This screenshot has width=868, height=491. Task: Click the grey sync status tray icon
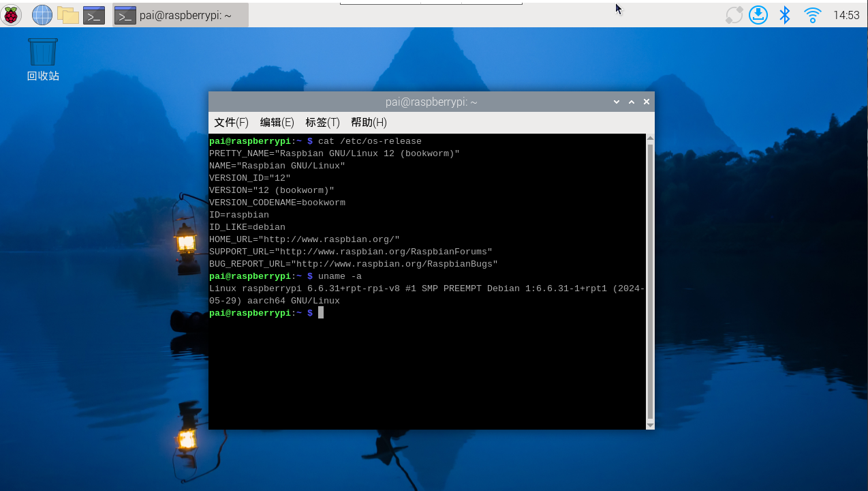pyautogui.click(x=734, y=15)
